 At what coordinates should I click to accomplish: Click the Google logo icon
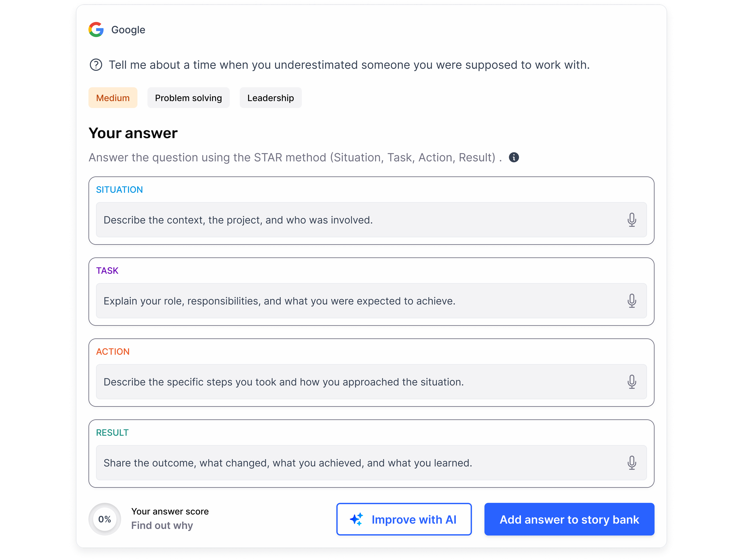[x=96, y=30]
